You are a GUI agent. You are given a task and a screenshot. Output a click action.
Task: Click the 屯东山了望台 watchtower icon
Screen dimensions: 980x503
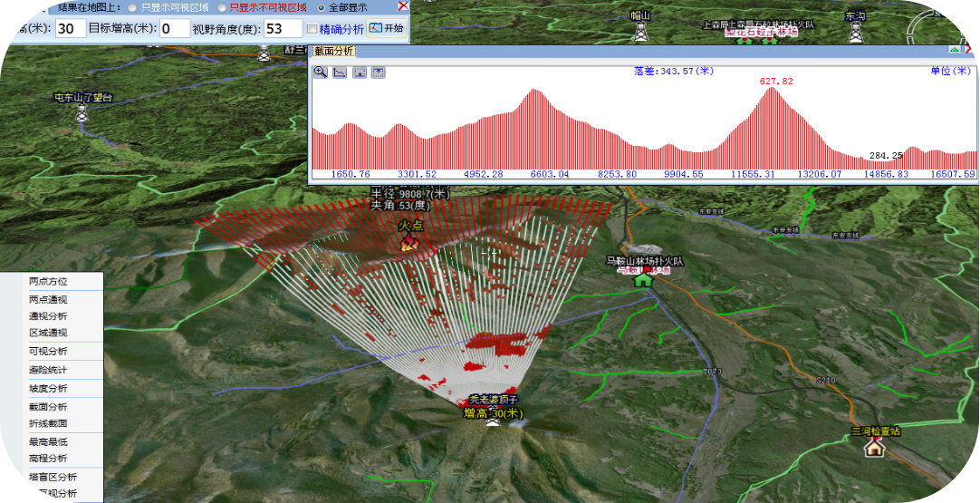coord(82,114)
